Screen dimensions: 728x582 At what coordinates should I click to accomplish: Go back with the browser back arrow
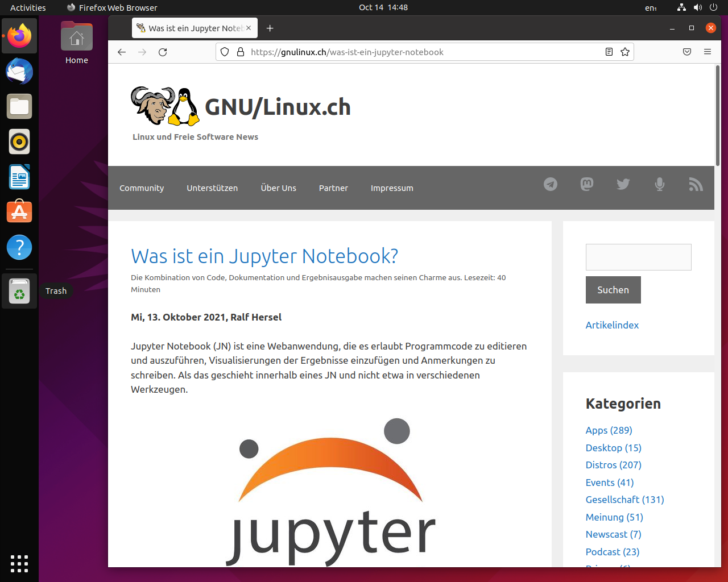pos(122,52)
